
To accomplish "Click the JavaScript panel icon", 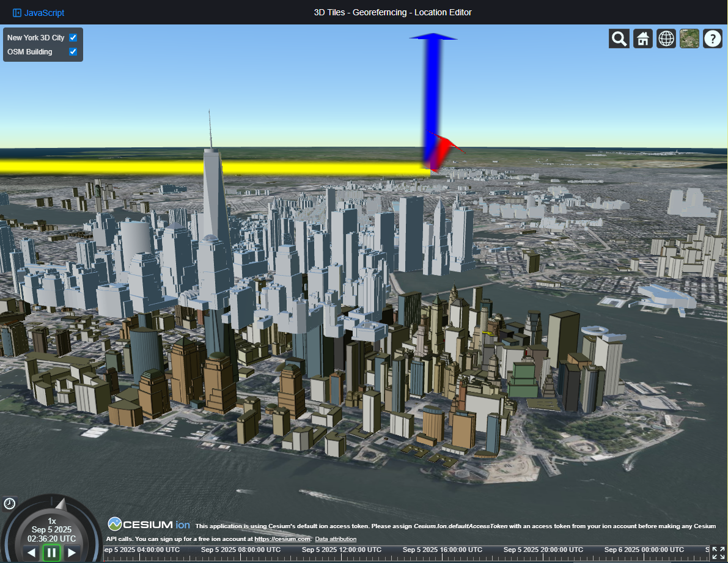I will 17,13.
